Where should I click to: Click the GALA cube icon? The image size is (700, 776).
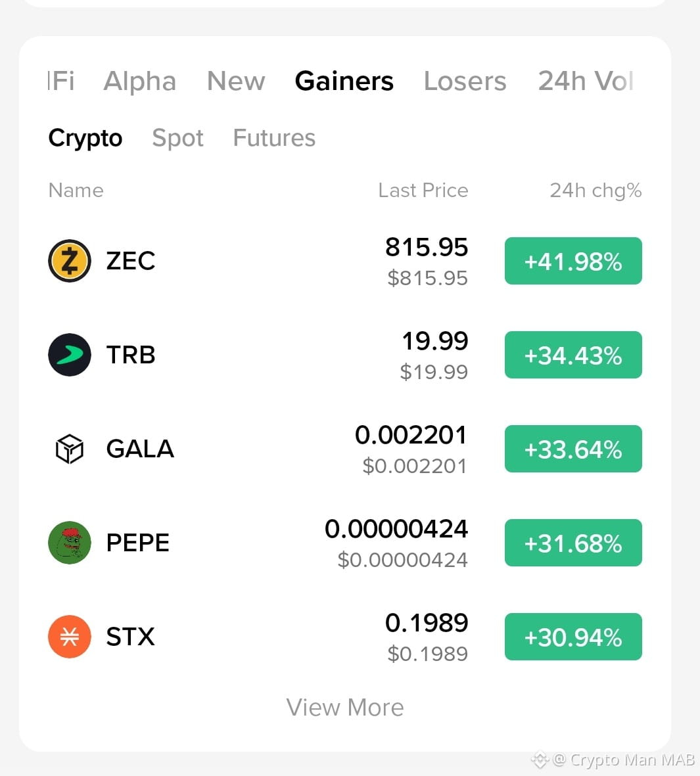pyautogui.click(x=69, y=449)
